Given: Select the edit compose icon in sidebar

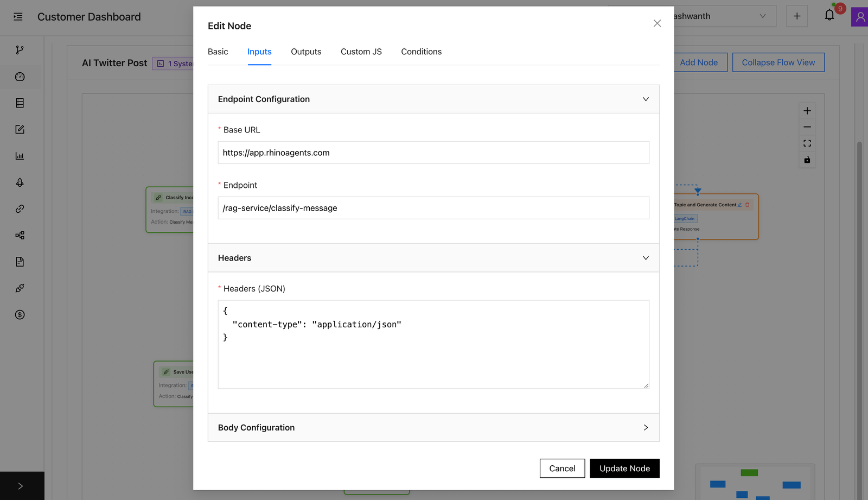Looking at the screenshot, I should click(x=20, y=129).
